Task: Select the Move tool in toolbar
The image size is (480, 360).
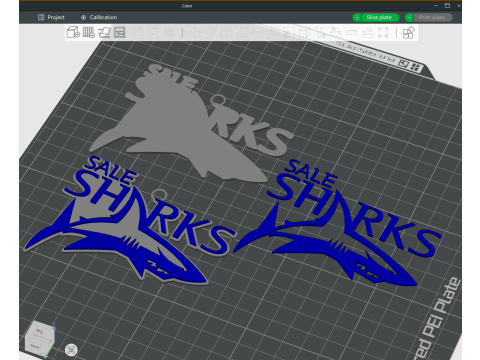Action: 195,32
